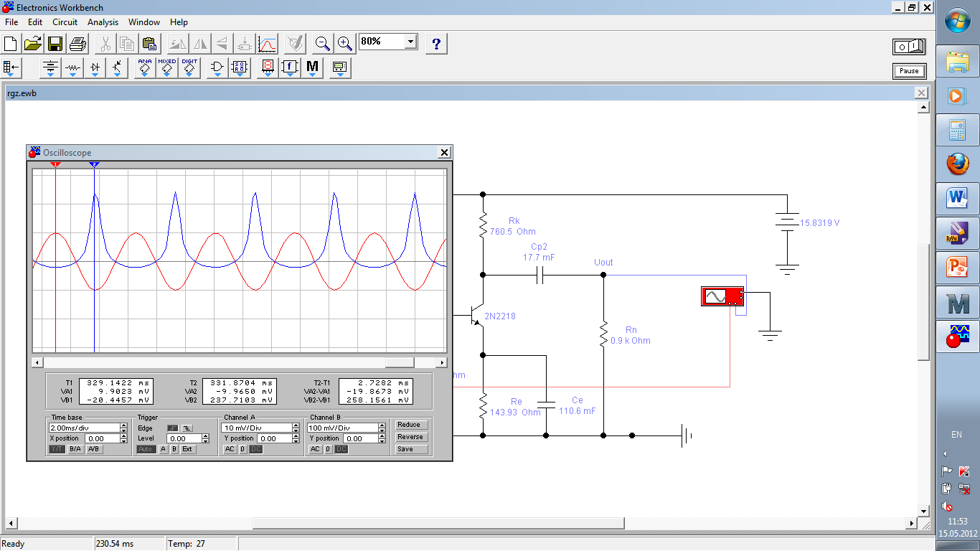The height and width of the screenshot is (551, 980).
Task: Click the Copy toolbar icon
Action: (x=127, y=44)
